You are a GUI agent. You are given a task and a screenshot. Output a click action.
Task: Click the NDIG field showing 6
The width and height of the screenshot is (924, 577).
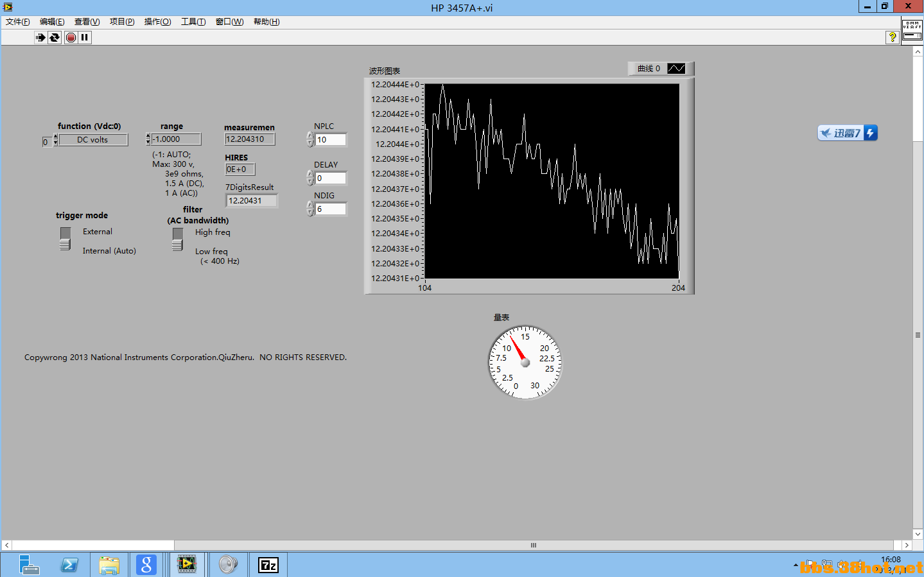[x=331, y=209]
